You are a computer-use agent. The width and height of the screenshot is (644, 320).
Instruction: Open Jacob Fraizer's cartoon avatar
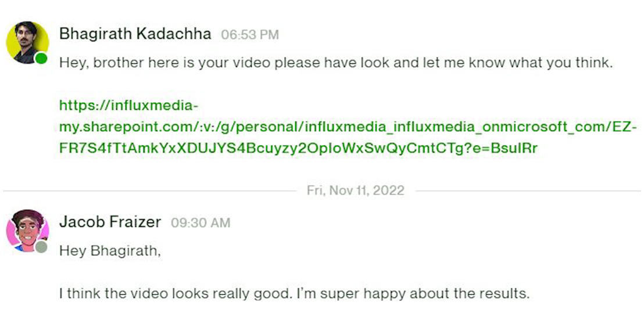(x=27, y=231)
